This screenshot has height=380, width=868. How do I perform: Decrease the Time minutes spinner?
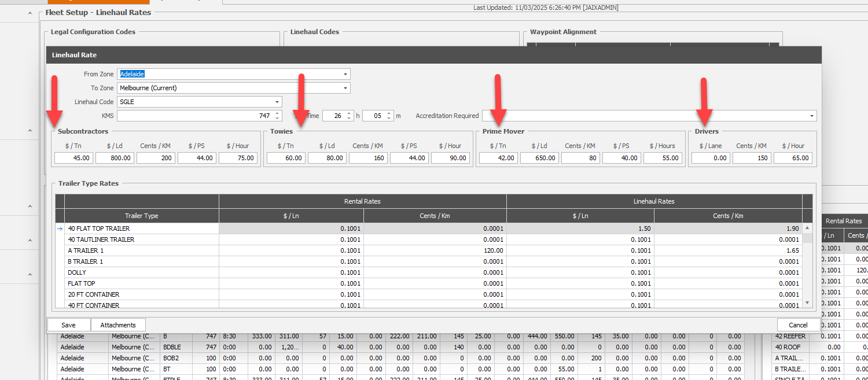[389, 119]
